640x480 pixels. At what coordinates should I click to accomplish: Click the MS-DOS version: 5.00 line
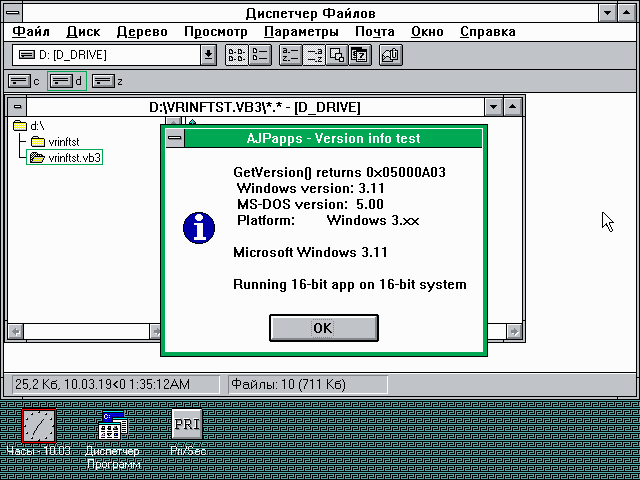click(x=310, y=204)
